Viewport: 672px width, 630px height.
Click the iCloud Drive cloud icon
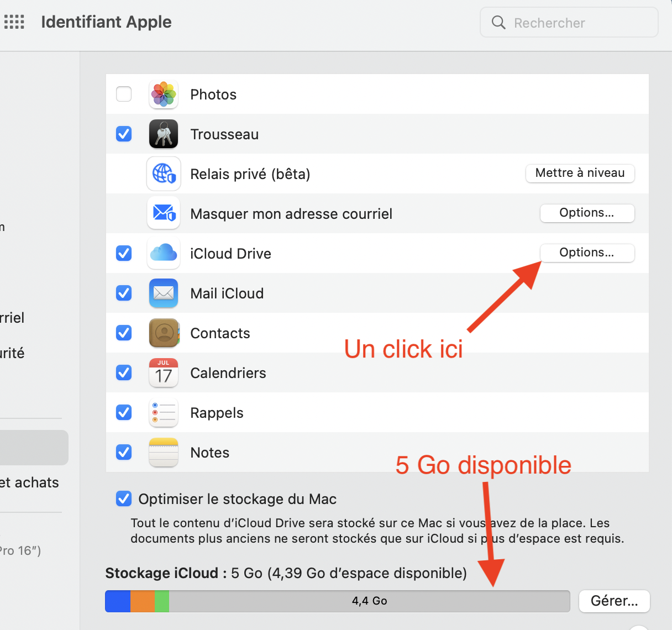coord(164,254)
